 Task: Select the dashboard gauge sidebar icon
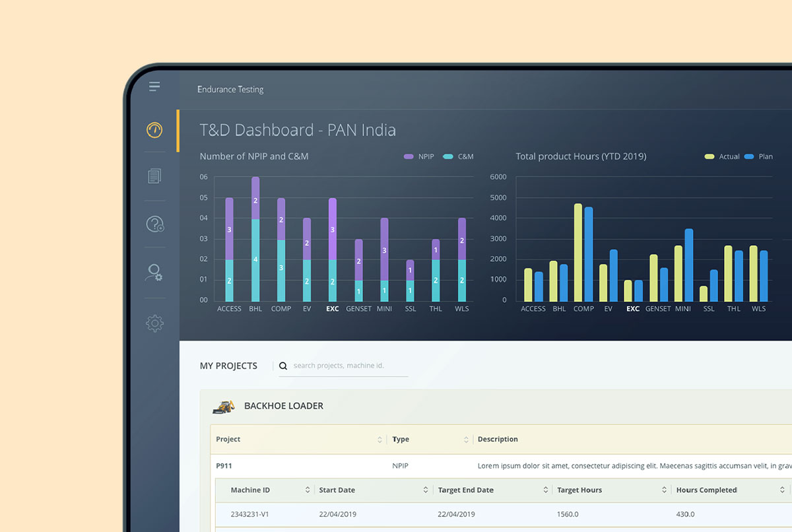point(154,129)
